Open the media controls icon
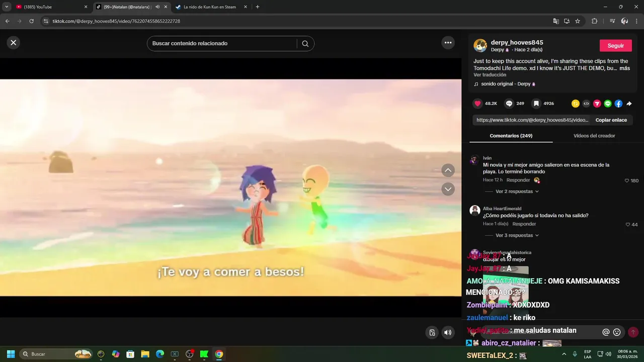Viewport: 644px width, 362px height. tap(612, 21)
